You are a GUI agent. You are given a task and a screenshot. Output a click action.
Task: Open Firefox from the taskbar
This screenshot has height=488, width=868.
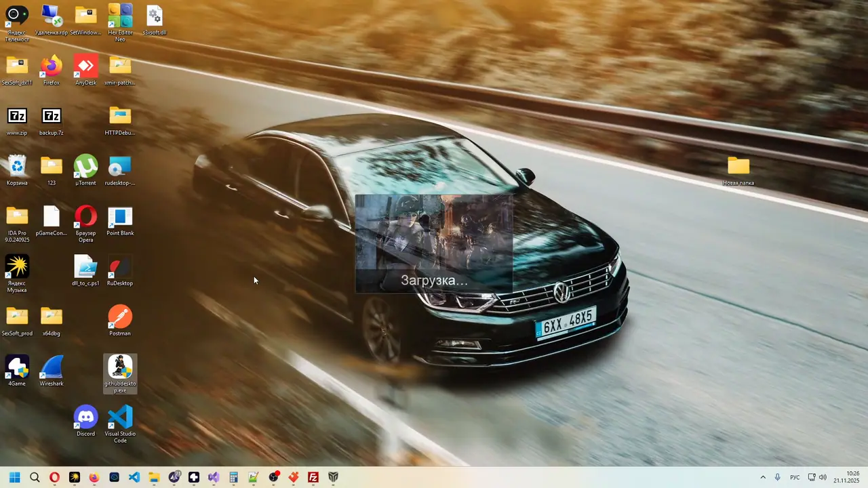coord(94,477)
